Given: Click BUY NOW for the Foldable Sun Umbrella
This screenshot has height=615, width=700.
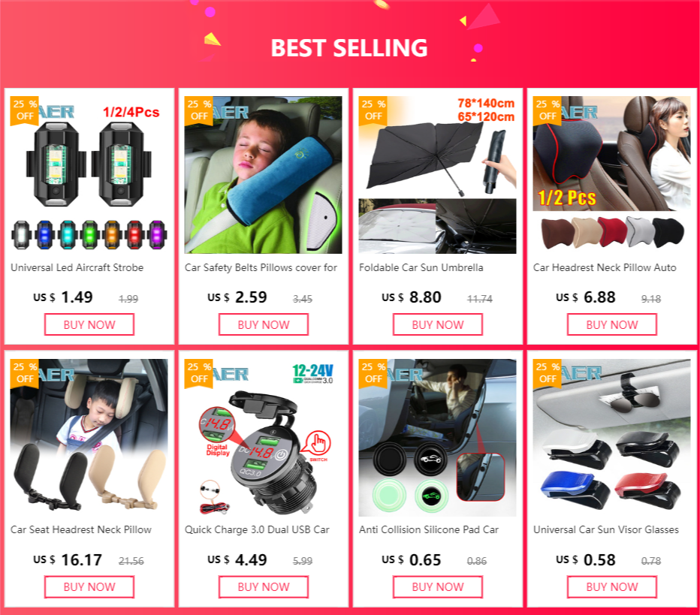Looking at the screenshot, I should (437, 324).
